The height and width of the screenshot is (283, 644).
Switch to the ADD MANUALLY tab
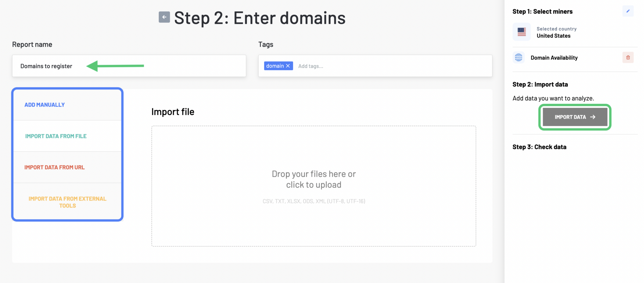click(45, 104)
